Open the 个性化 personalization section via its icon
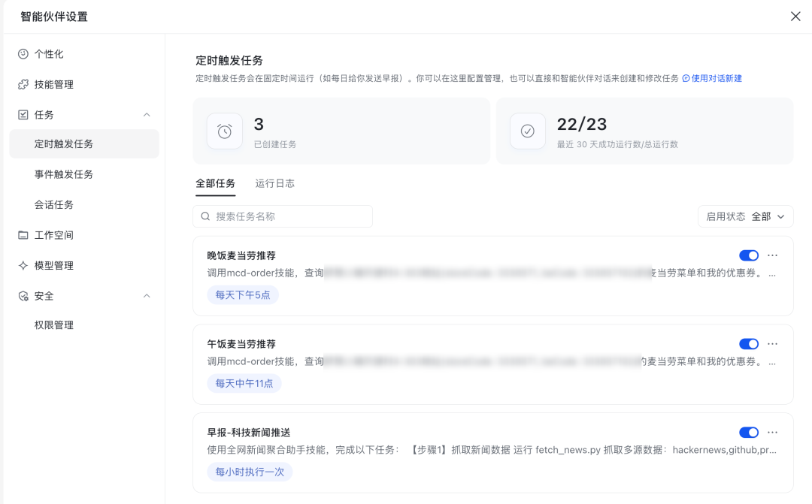The image size is (812, 504). [23, 54]
